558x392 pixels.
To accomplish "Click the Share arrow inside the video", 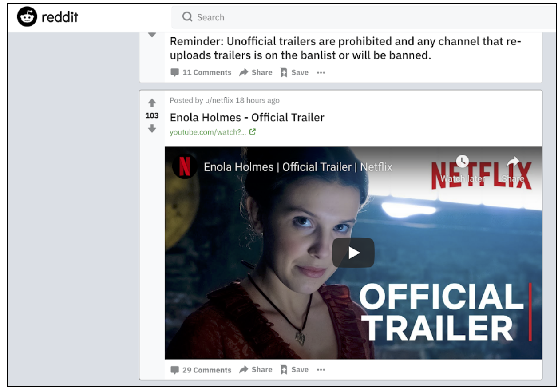I will [x=513, y=162].
